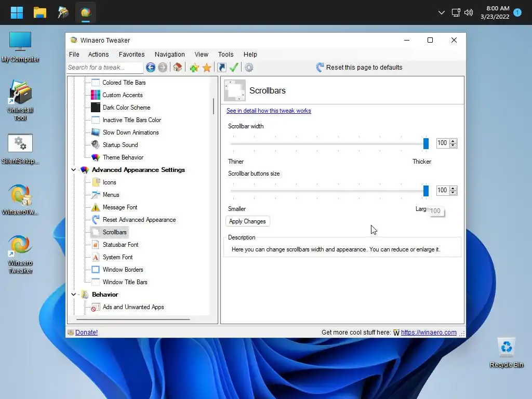Click the volume speaker tray icon
Screen dimensions: 532x399
tap(469, 12)
